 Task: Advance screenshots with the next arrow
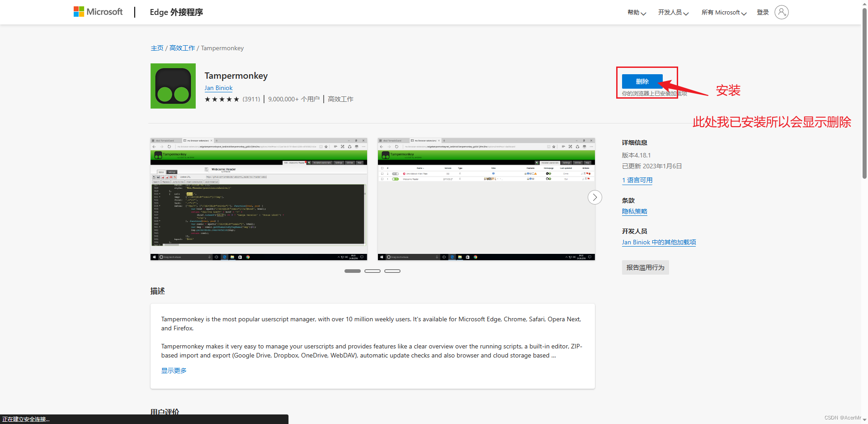tap(595, 197)
